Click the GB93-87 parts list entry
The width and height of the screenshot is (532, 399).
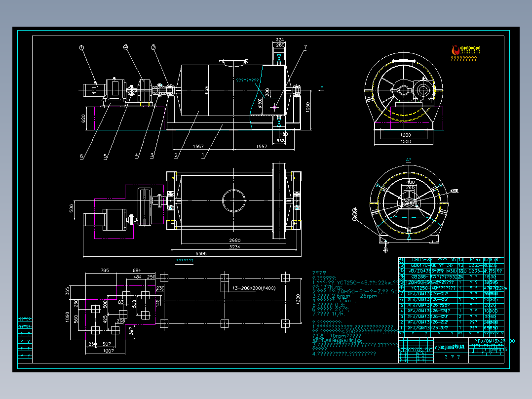(421, 260)
